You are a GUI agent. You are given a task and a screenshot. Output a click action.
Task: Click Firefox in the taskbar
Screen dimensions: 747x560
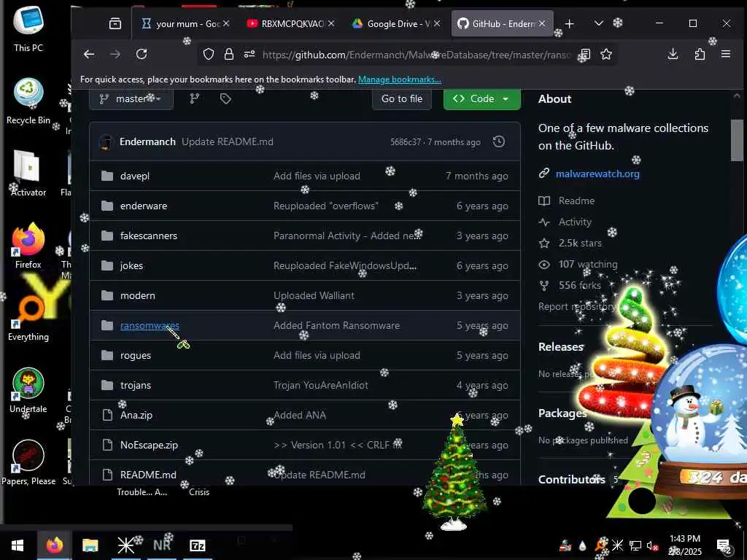pyautogui.click(x=54, y=545)
